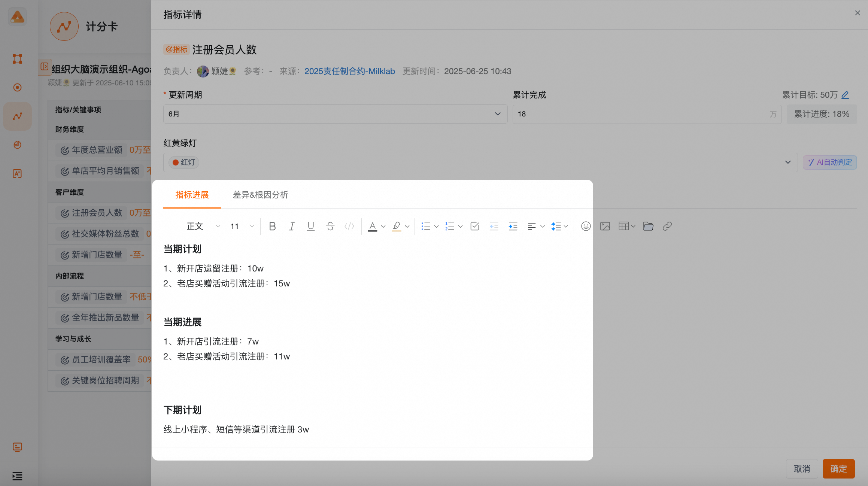Increase indent of text
868x486 pixels.
click(513, 226)
